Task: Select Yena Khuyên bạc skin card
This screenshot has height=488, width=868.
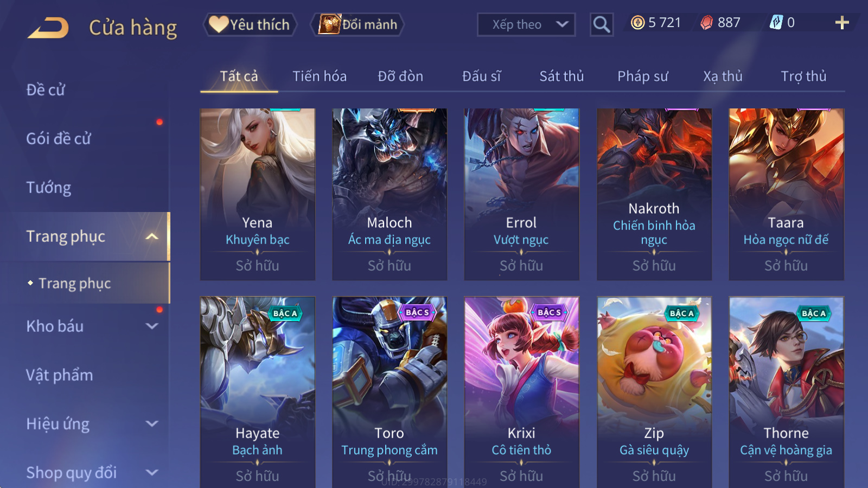Action: point(258,194)
